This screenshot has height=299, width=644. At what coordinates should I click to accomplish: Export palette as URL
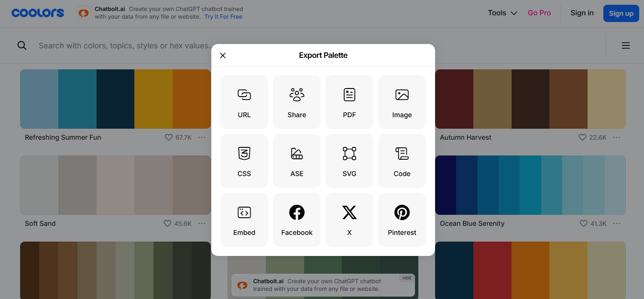coord(244,102)
